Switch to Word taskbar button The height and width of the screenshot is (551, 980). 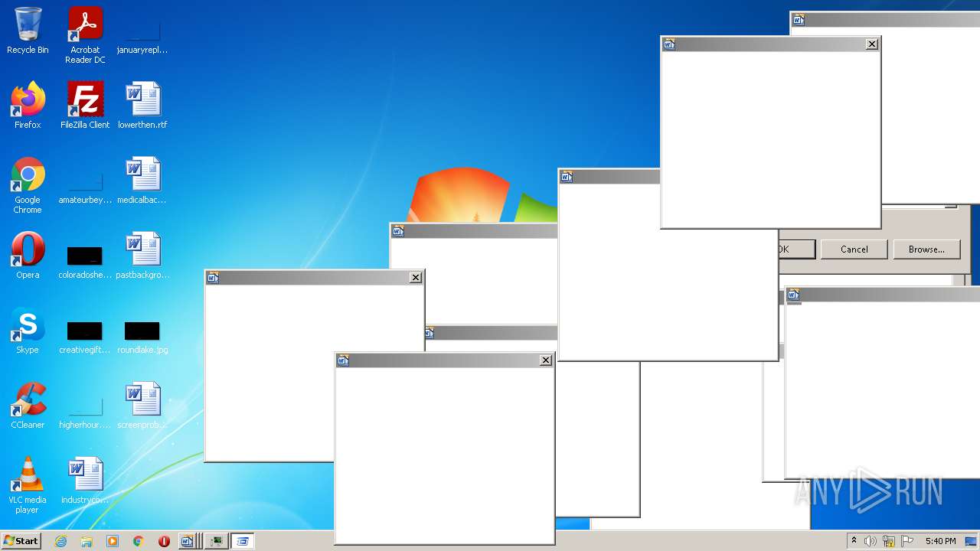pyautogui.click(x=187, y=541)
